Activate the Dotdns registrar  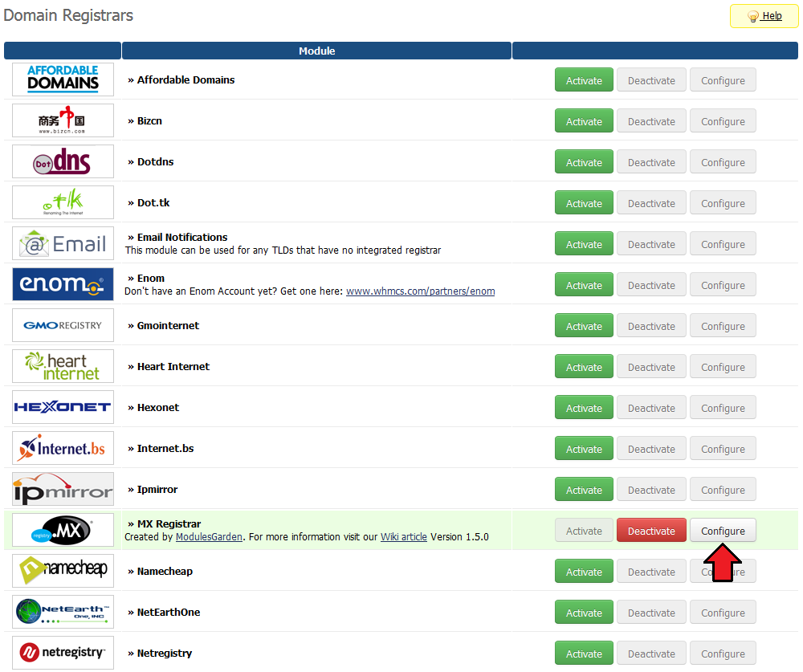tap(584, 162)
